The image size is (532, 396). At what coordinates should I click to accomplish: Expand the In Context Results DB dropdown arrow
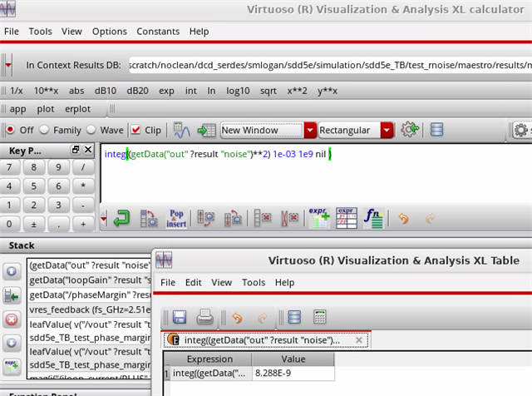[8, 65]
